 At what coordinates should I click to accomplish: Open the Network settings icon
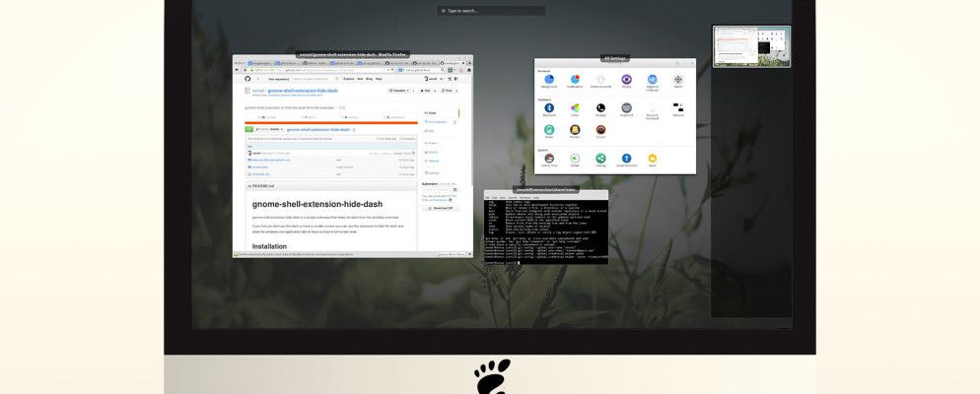678,110
